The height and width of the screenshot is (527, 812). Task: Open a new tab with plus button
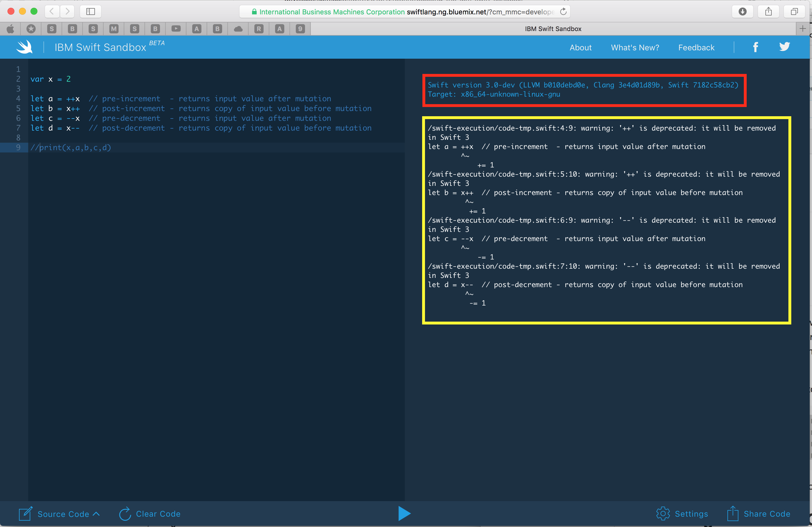803,29
